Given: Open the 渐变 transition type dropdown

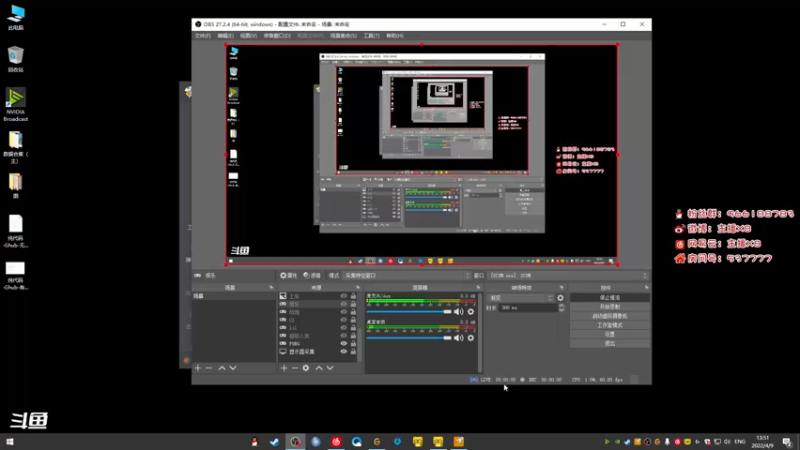Looking at the screenshot, I should [x=520, y=298].
